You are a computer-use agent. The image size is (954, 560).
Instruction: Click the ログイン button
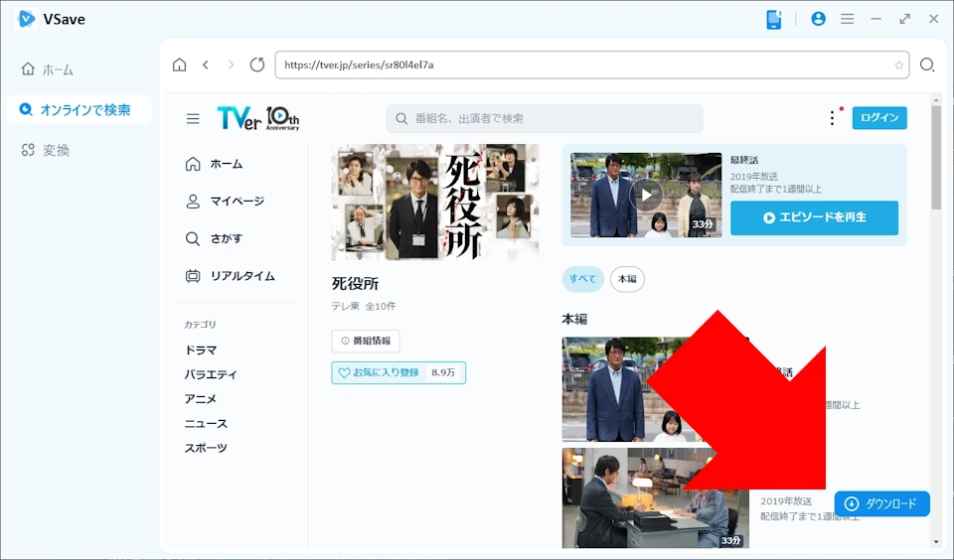(878, 118)
